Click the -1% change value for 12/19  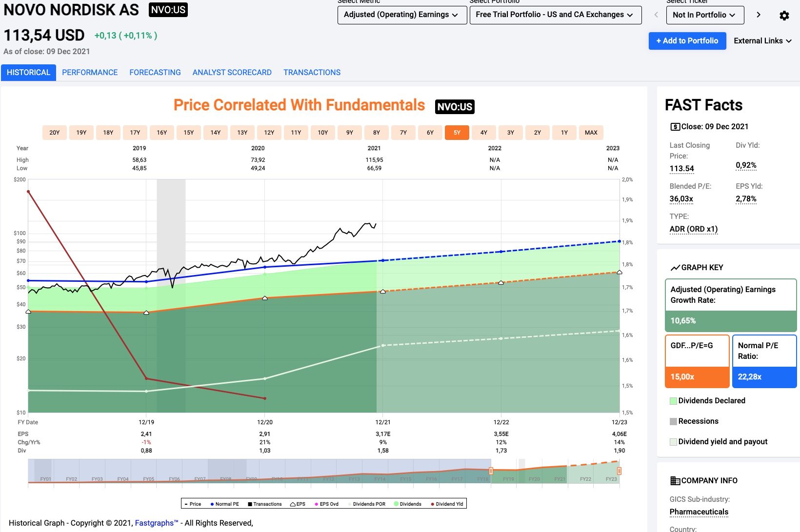click(146, 442)
